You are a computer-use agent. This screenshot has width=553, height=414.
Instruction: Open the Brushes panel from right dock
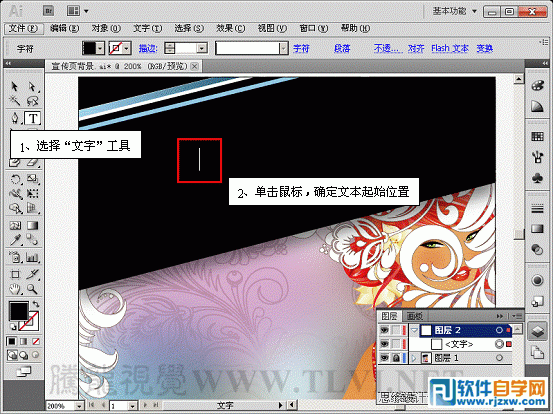[x=537, y=157]
